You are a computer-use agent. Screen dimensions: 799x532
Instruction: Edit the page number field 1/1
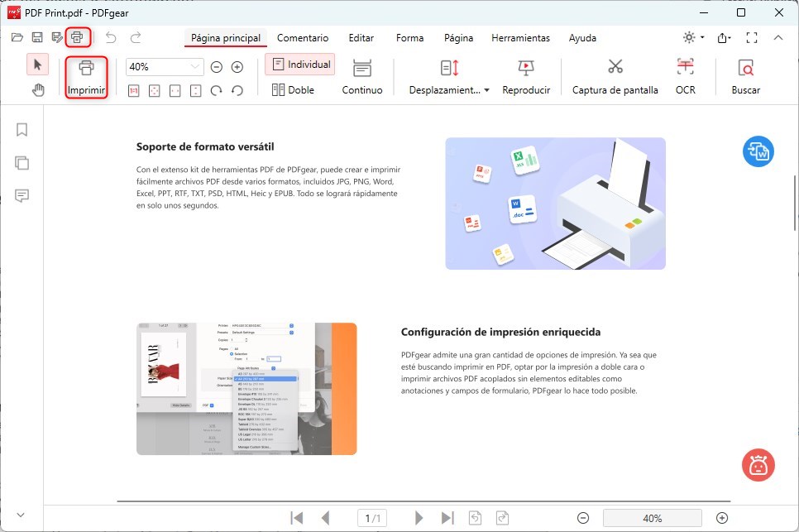point(372,518)
